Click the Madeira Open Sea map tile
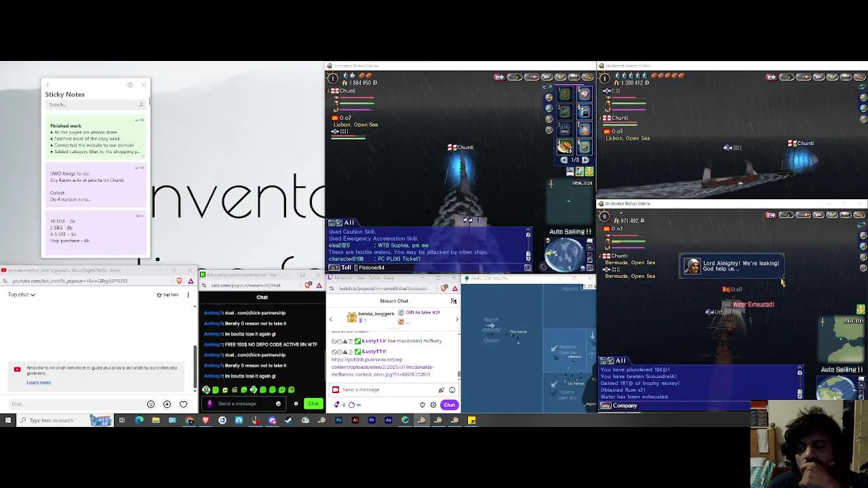Screen dimensions: 868x488 pyautogui.click(x=566, y=351)
